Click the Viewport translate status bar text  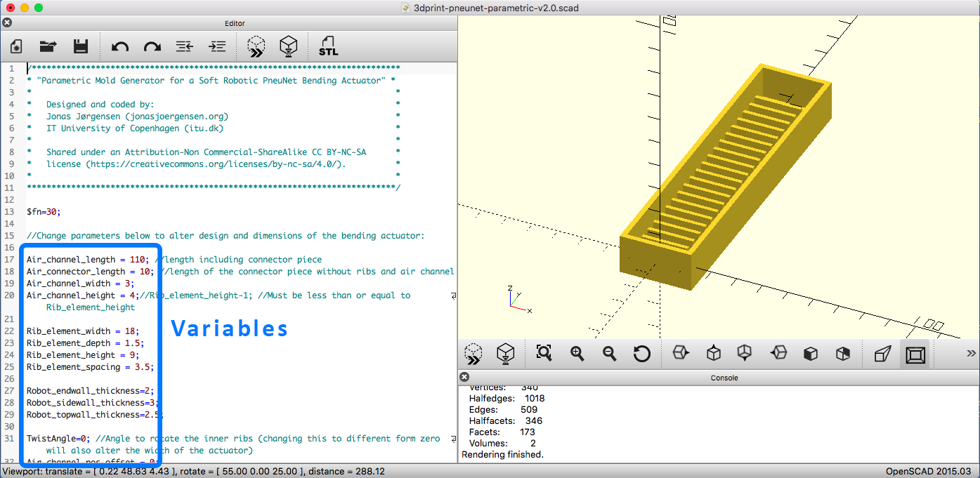194,471
